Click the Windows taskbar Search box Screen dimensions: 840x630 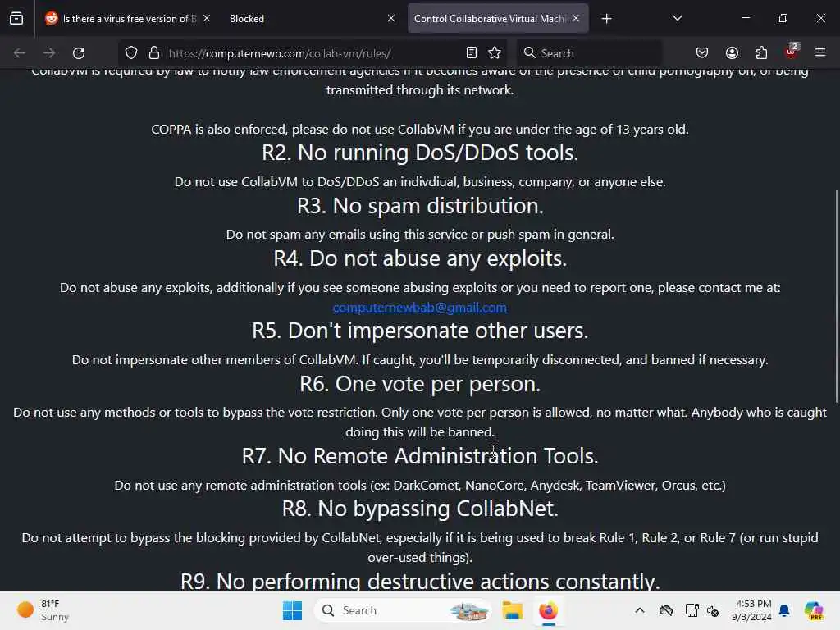click(x=403, y=610)
